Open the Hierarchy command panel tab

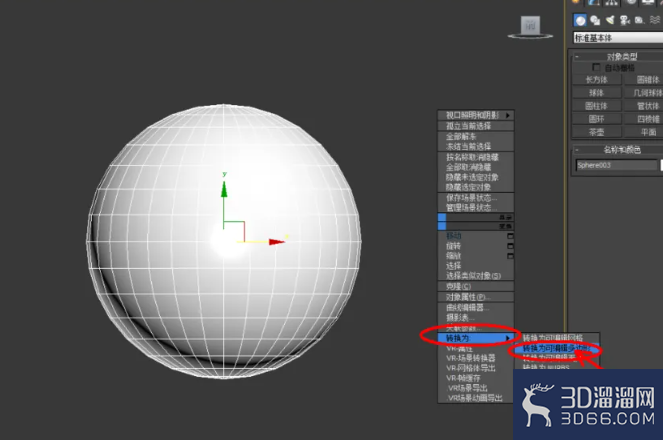coord(611,2)
